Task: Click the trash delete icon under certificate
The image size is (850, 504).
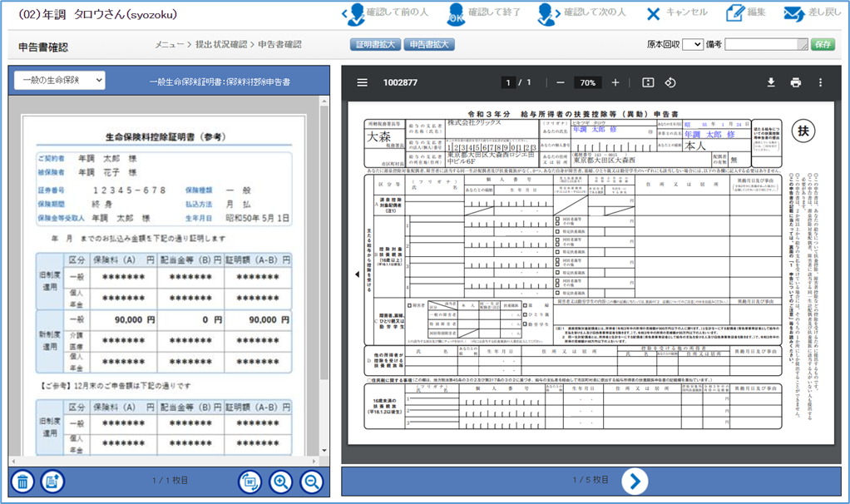Action: 23,481
